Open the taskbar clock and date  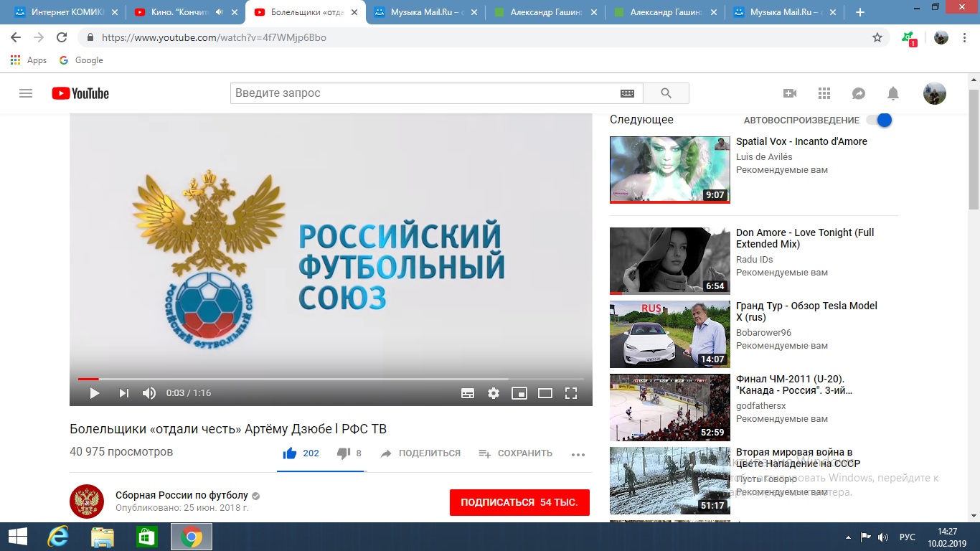(x=948, y=537)
